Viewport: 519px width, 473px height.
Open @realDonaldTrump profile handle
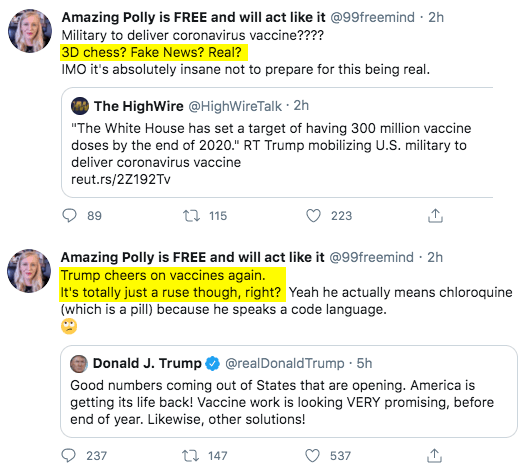(x=285, y=363)
